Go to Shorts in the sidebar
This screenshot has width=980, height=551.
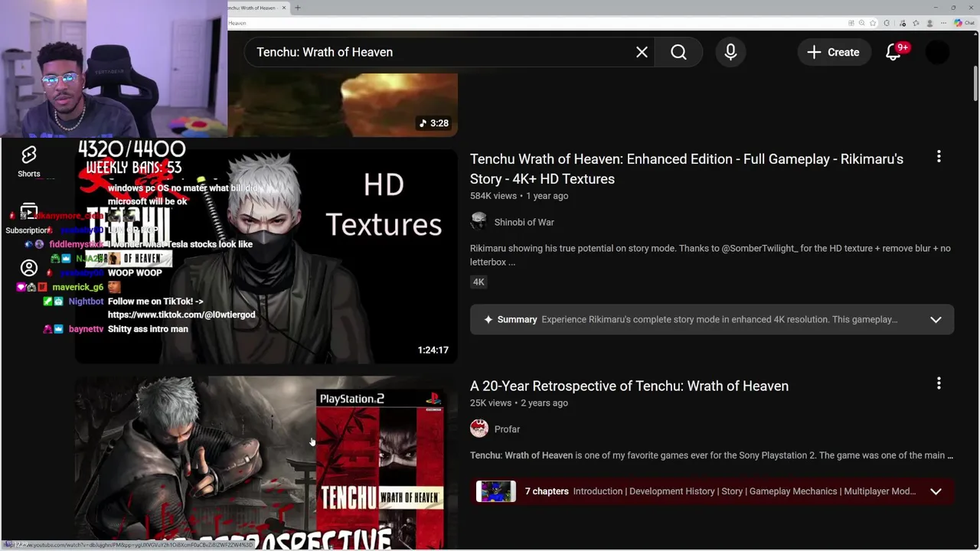pos(29,161)
